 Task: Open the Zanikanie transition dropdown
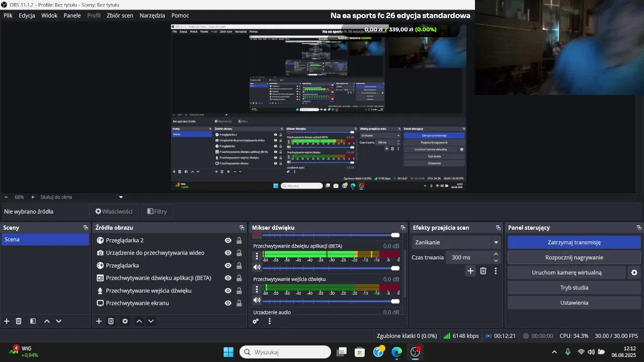tap(457, 242)
